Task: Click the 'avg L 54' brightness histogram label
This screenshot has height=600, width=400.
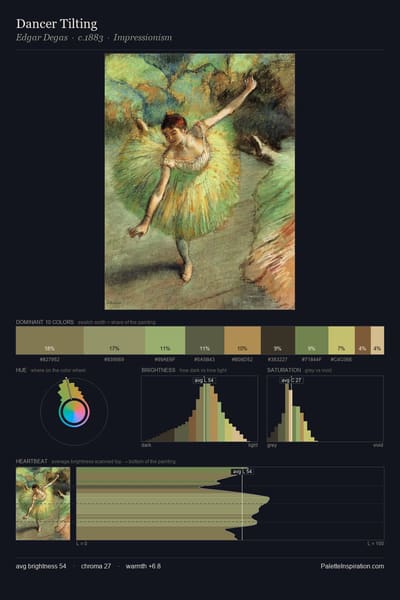Action: click(x=204, y=380)
